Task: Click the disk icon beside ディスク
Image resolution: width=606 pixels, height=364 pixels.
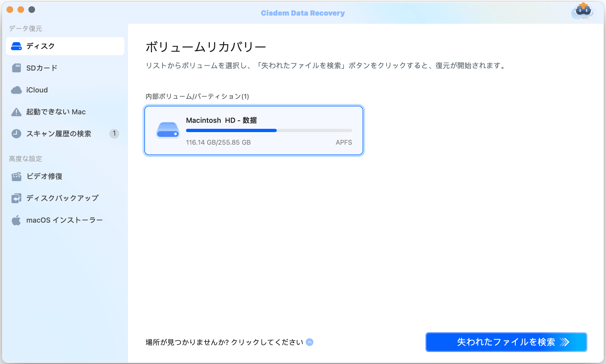Action: [x=16, y=46]
